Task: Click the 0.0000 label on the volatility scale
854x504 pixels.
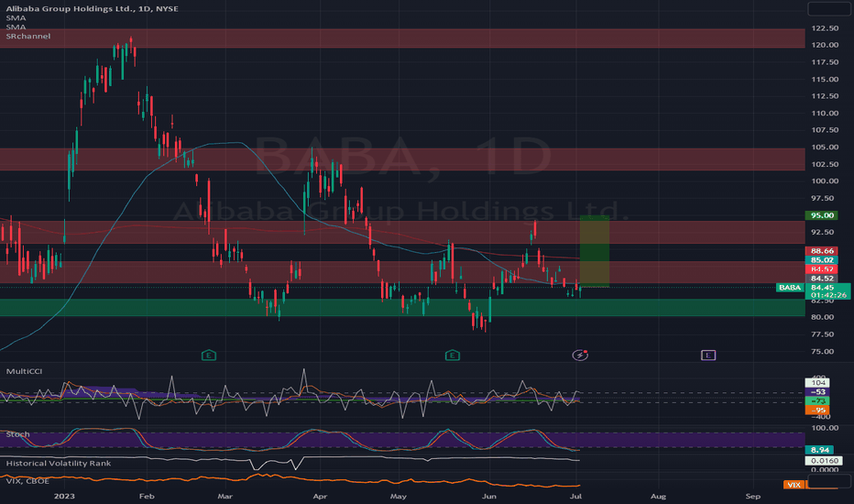Action: coord(825,469)
